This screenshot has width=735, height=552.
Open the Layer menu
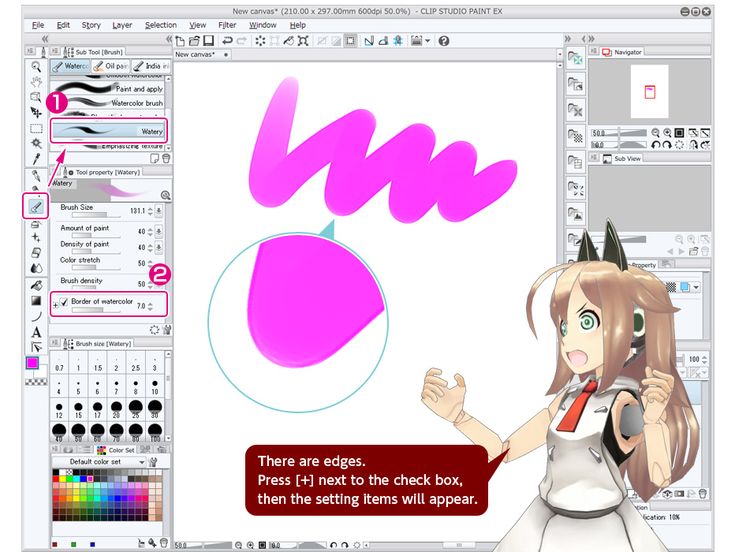coord(122,25)
